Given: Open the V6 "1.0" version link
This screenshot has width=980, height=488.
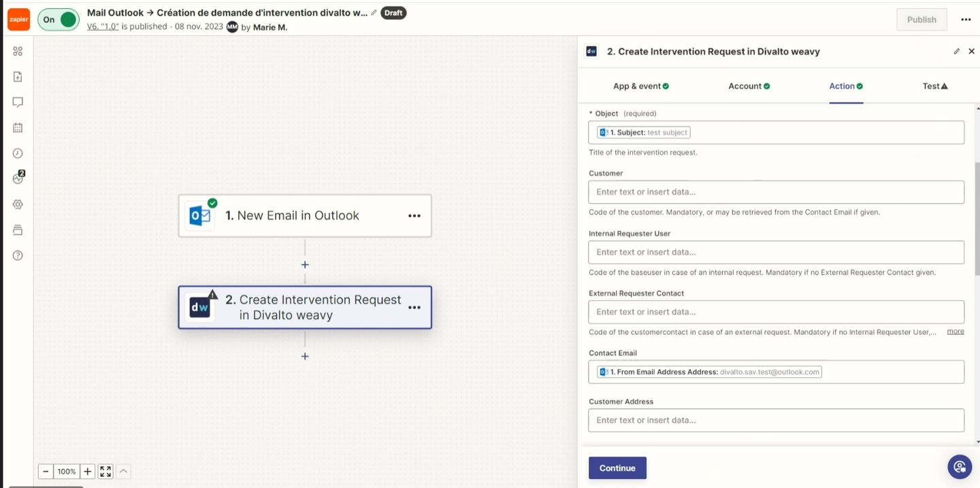Looking at the screenshot, I should tap(103, 27).
